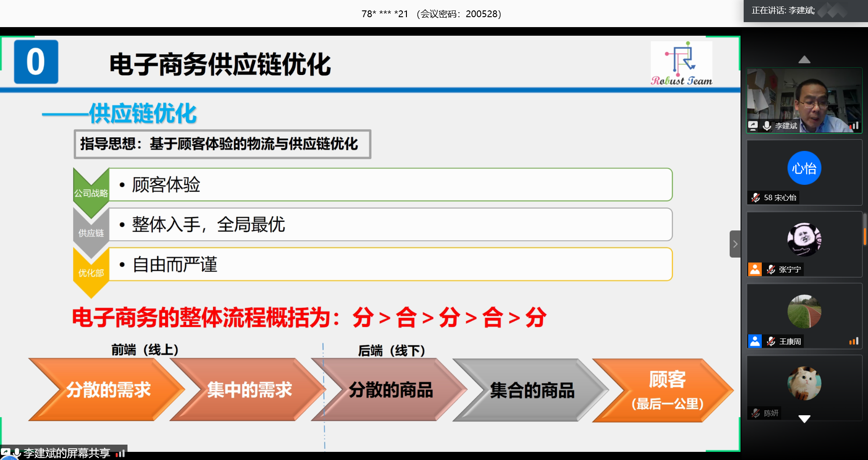Click the share icon in the bottom-left sharing label
Screen dimensions: 868x460
coord(5,452)
